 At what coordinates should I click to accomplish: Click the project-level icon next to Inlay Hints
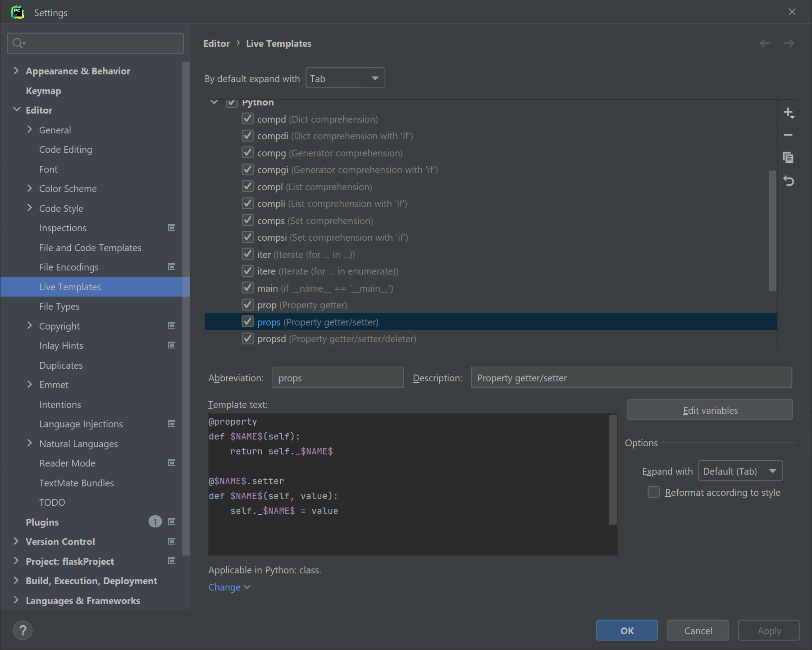click(172, 345)
